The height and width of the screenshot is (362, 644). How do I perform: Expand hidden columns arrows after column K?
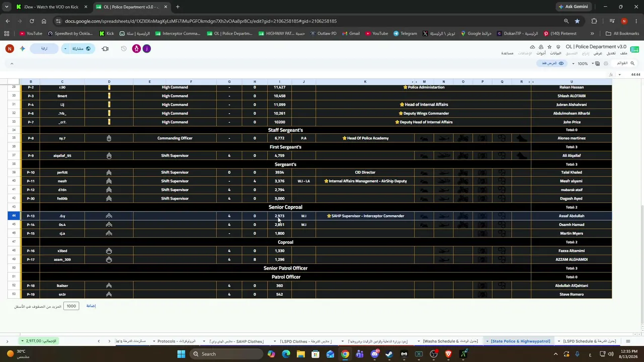[x=414, y=81]
